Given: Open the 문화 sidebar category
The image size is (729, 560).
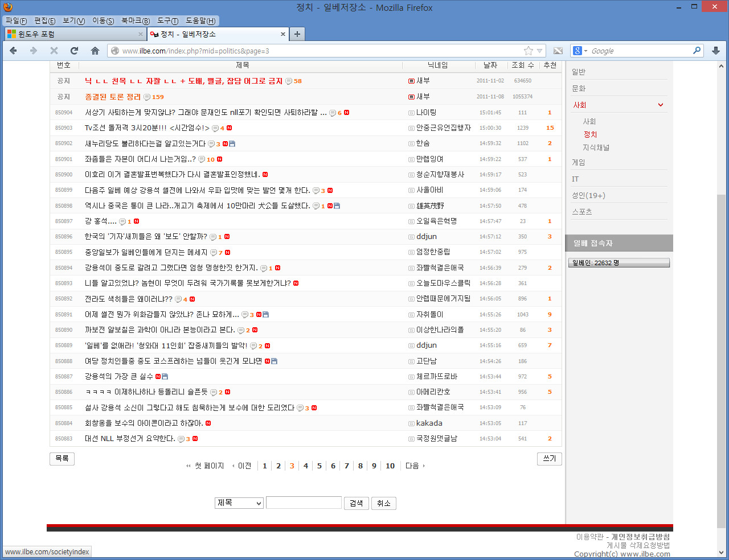Looking at the screenshot, I should [x=579, y=88].
